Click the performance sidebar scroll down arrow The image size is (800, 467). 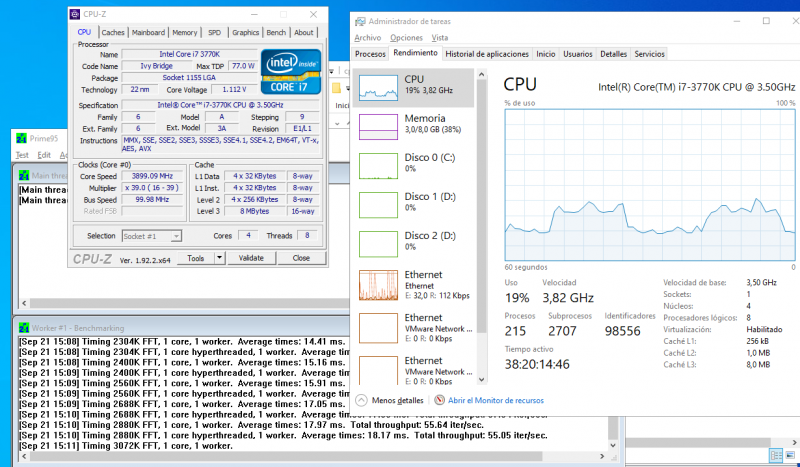pos(482,380)
